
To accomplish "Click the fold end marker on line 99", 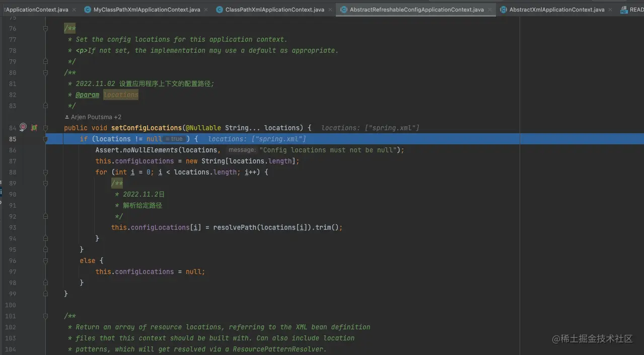I will tap(45, 293).
